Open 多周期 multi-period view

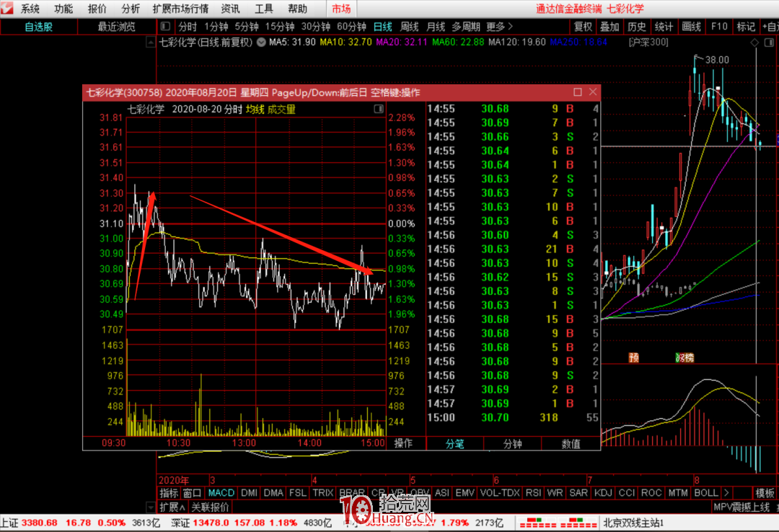click(x=466, y=27)
